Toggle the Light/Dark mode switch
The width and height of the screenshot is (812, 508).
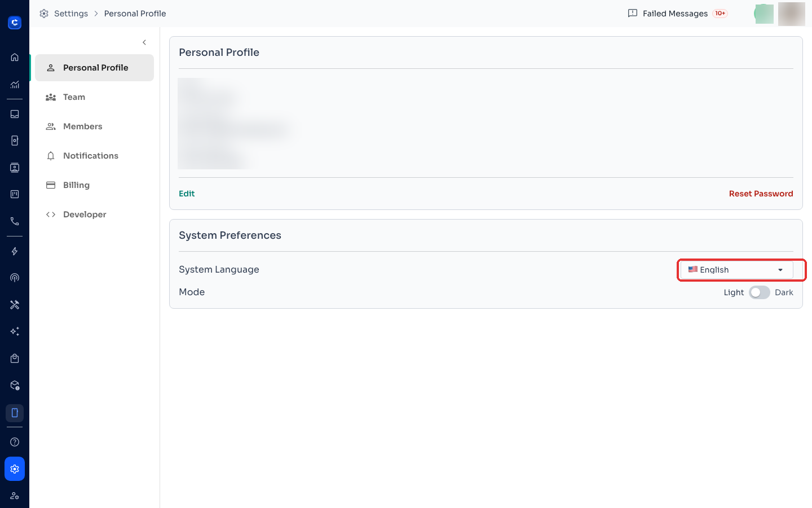(x=759, y=292)
